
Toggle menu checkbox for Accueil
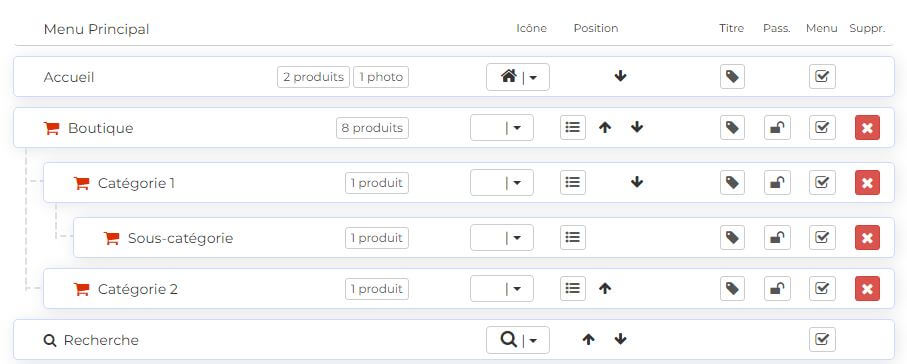click(822, 77)
